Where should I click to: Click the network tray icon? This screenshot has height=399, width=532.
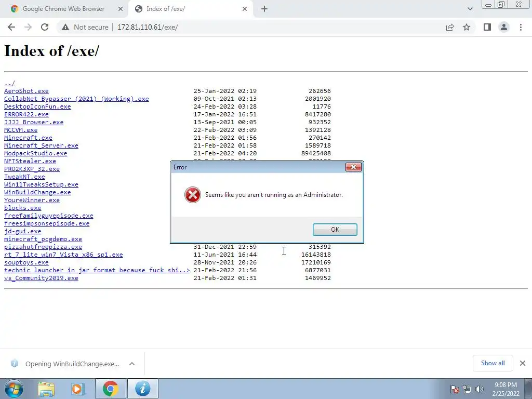(467, 389)
